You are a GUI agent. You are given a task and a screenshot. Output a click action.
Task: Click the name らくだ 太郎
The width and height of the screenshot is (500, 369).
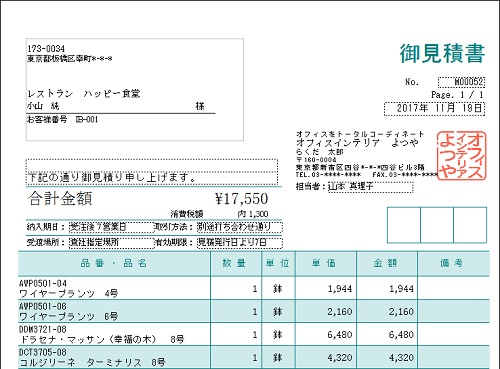point(320,152)
